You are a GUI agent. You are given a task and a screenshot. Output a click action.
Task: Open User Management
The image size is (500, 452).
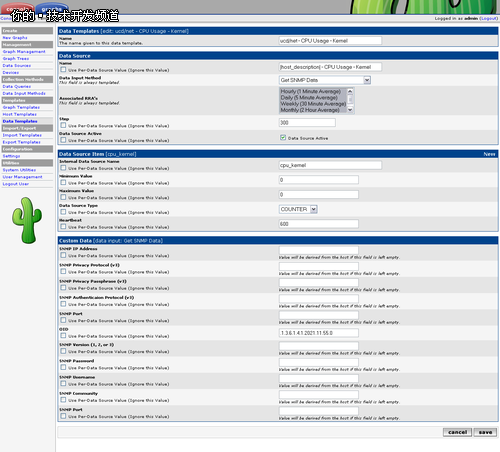22,177
